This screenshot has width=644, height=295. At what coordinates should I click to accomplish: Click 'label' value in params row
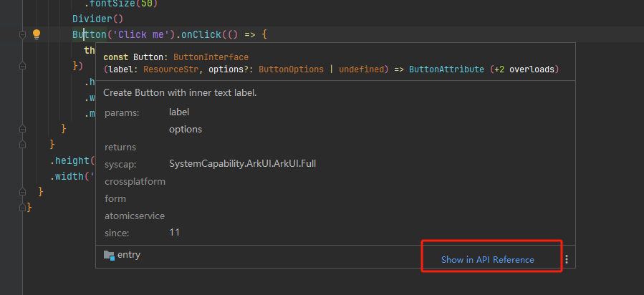tap(179, 112)
